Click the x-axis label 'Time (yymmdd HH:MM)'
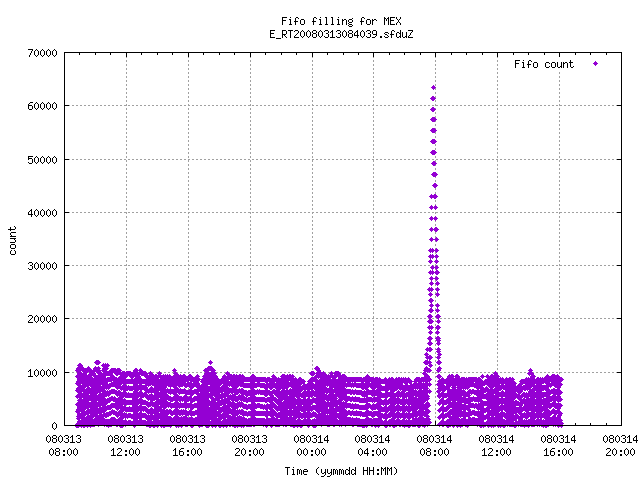 (341, 471)
